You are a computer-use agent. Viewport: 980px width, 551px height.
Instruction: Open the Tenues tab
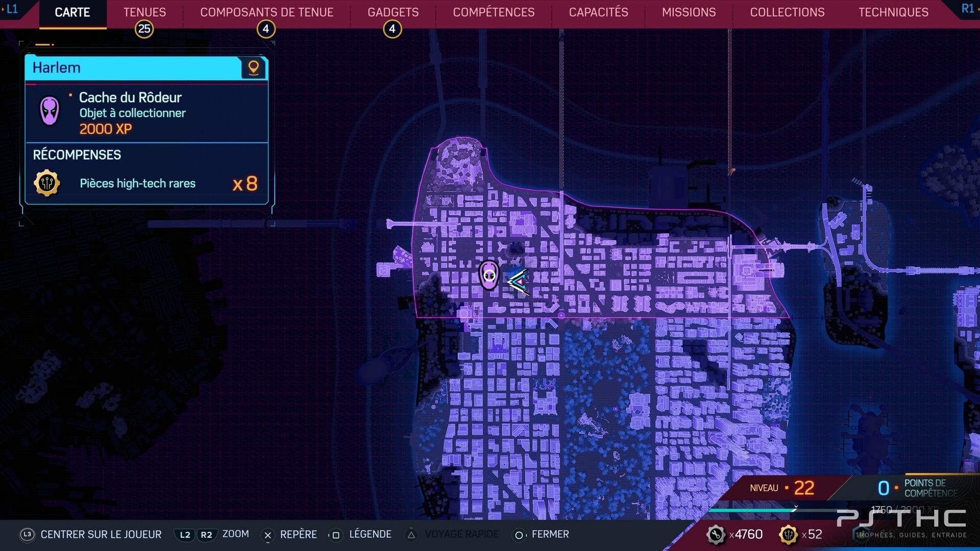144,12
